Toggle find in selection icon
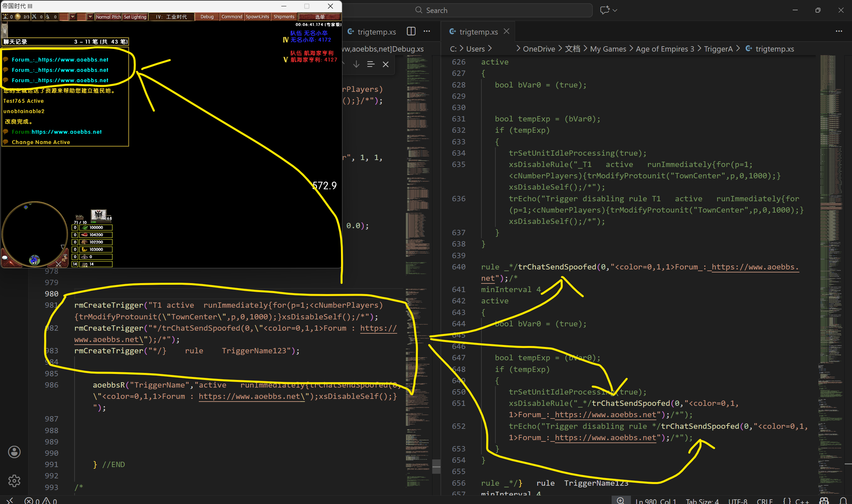The width and height of the screenshot is (852, 504). click(x=371, y=64)
